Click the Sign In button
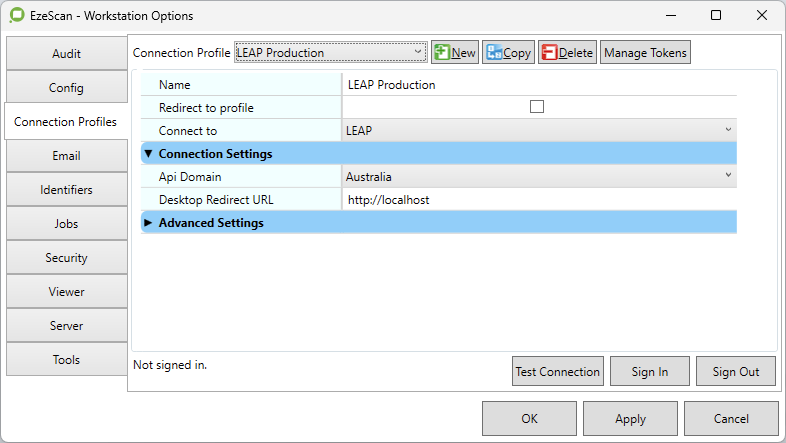The width and height of the screenshot is (786, 443). coord(650,372)
